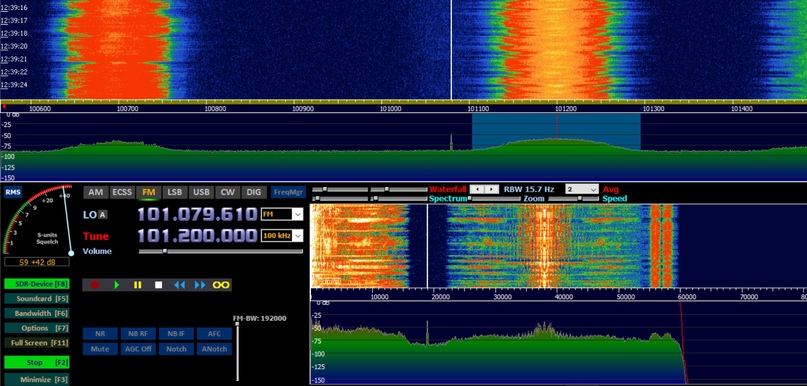Toggle the yellow loop infinity icon
This screenshot has width=807, height=386.
click(x=221, y=285)
